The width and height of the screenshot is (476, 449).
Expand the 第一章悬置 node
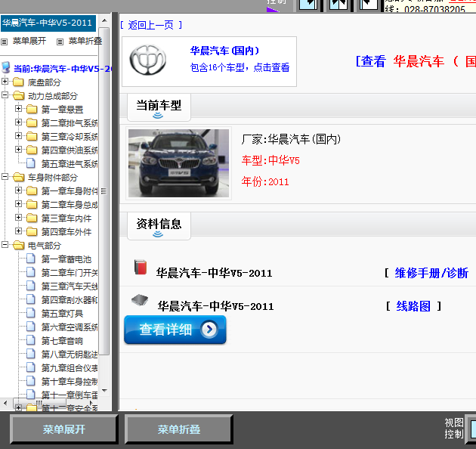point(19,108)
